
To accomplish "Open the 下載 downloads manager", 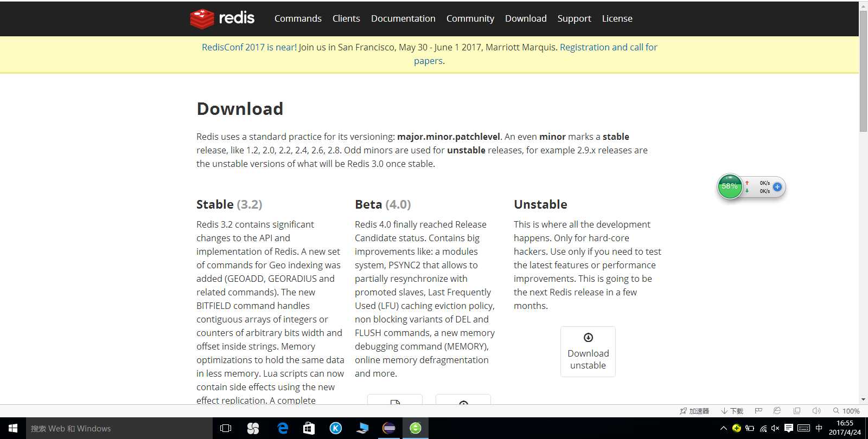I will coord(732,411).
